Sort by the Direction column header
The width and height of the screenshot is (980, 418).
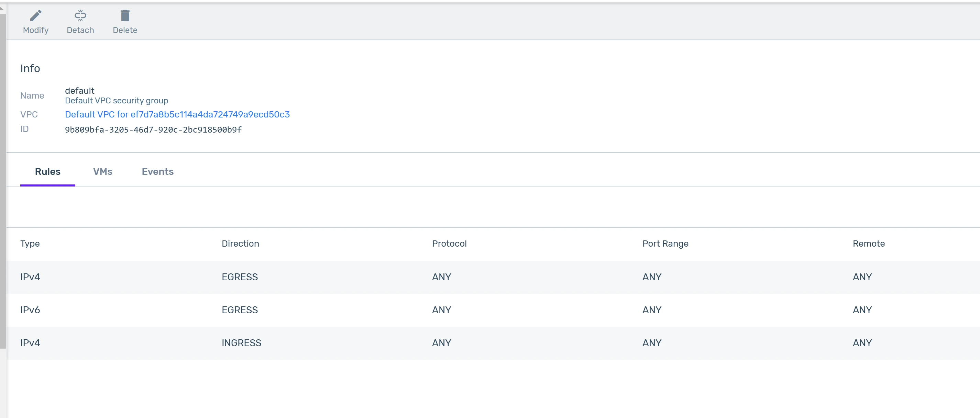[240, 244]
